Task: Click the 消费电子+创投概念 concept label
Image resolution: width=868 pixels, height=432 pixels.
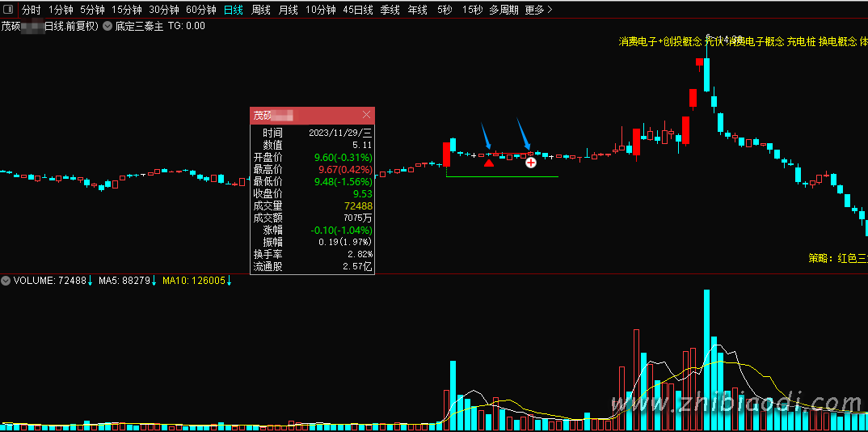Action: coord(660,41)
